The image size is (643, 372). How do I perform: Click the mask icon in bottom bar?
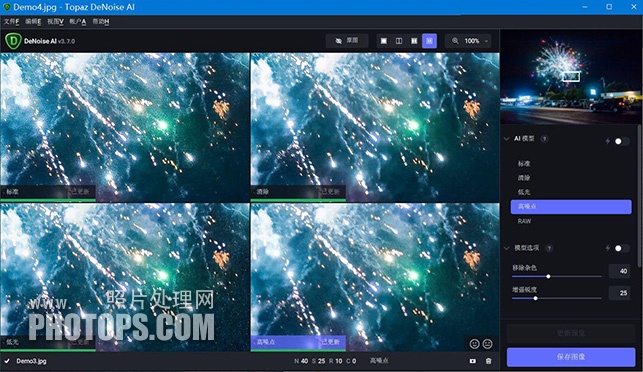[473, 361]
